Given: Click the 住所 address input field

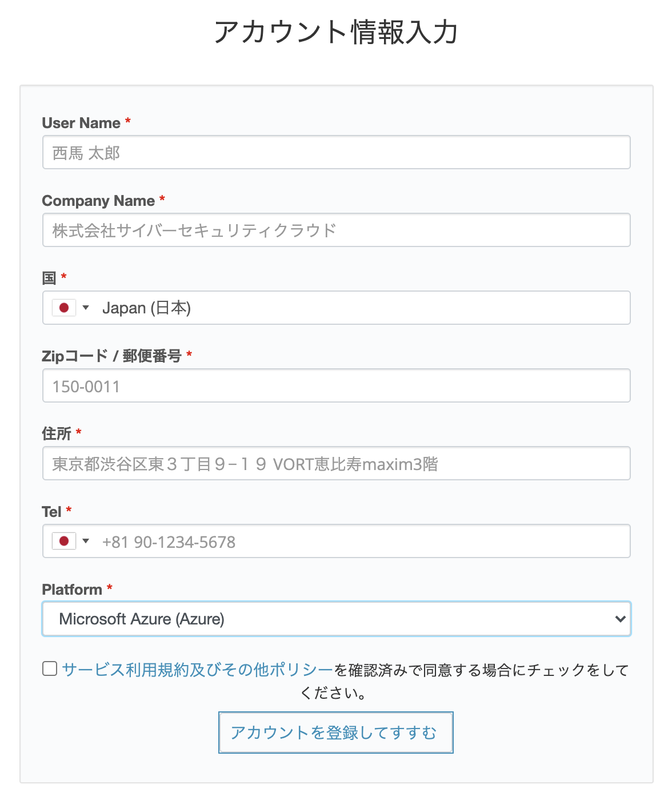Looking at the screenshot, I should pyautogui.click(x=337, y=463).
